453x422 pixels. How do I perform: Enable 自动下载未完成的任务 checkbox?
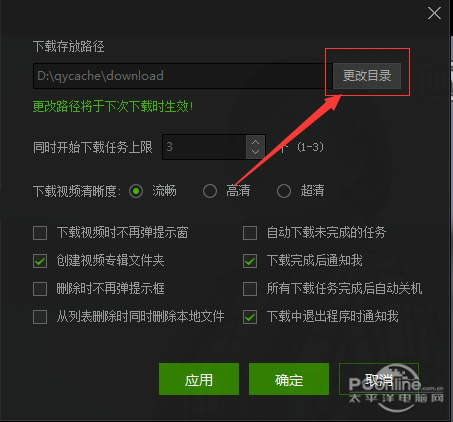250,233
